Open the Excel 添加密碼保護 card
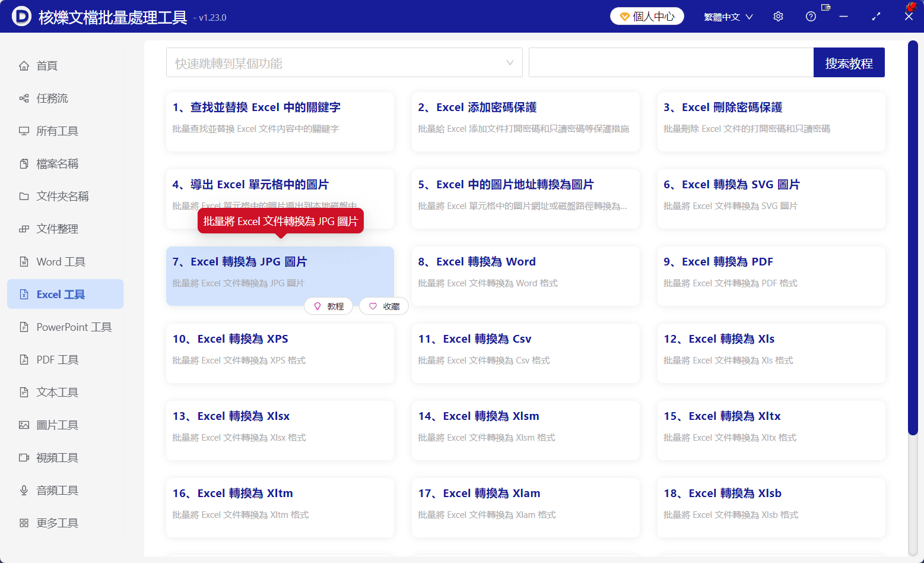Screen dimensions: 924x563 pyautogui.click(x=526, y=122)
